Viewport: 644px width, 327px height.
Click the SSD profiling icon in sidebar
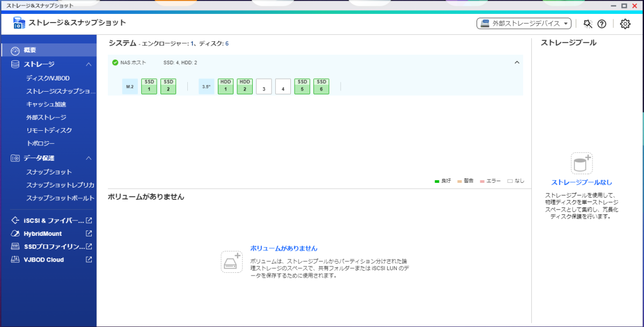(x=15, y=247)
